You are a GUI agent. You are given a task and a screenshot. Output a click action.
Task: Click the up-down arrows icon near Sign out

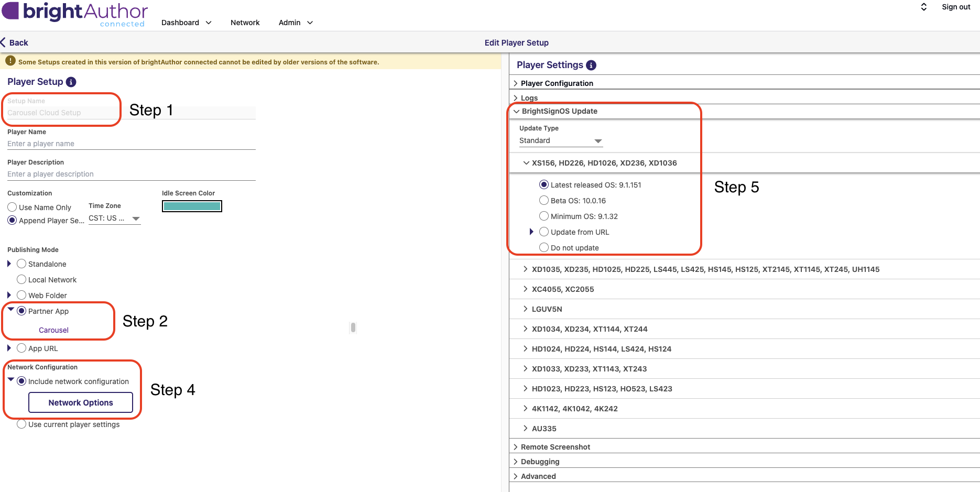click(x=924, y=7)
